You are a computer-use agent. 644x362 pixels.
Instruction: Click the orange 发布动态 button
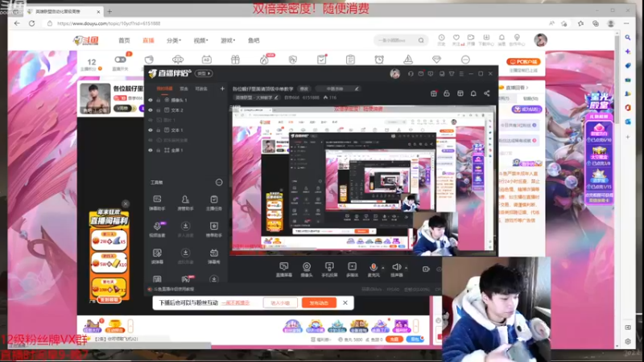pos(319,303)
